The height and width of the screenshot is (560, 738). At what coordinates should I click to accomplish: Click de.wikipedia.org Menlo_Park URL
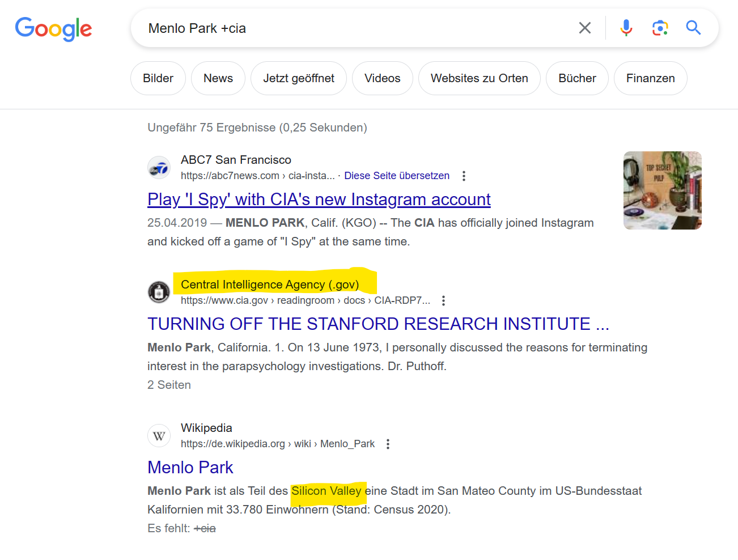278,444
